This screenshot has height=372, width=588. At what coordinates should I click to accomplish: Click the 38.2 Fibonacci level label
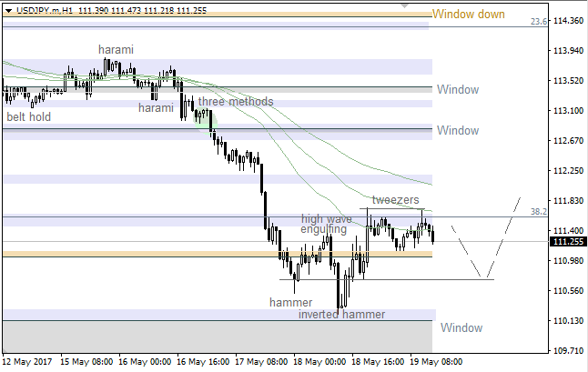pos(538,211)
